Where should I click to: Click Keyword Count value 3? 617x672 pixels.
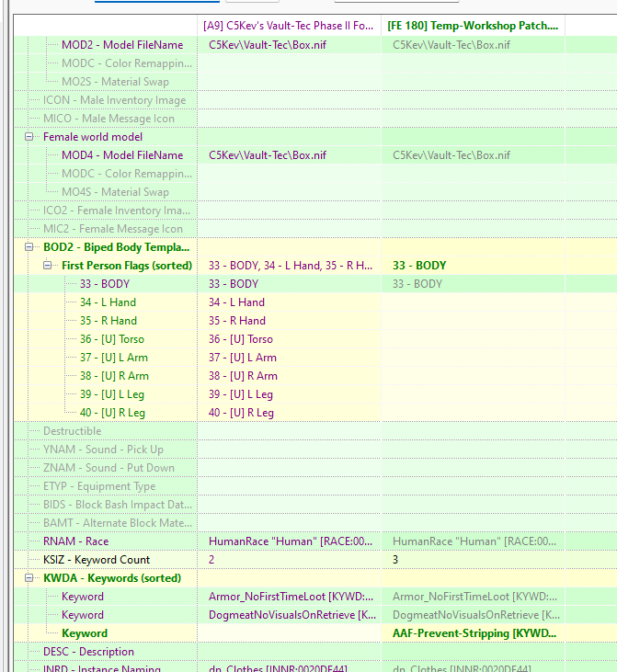(x=395, y=560)
